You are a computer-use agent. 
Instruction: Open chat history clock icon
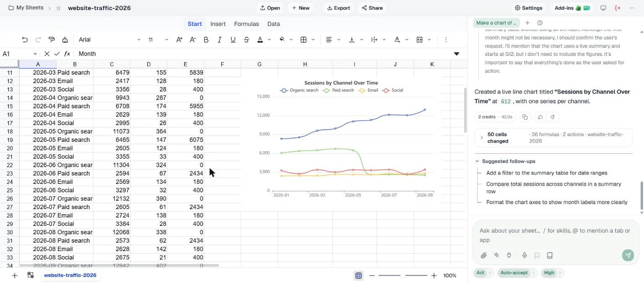click(x=540, y=23)
